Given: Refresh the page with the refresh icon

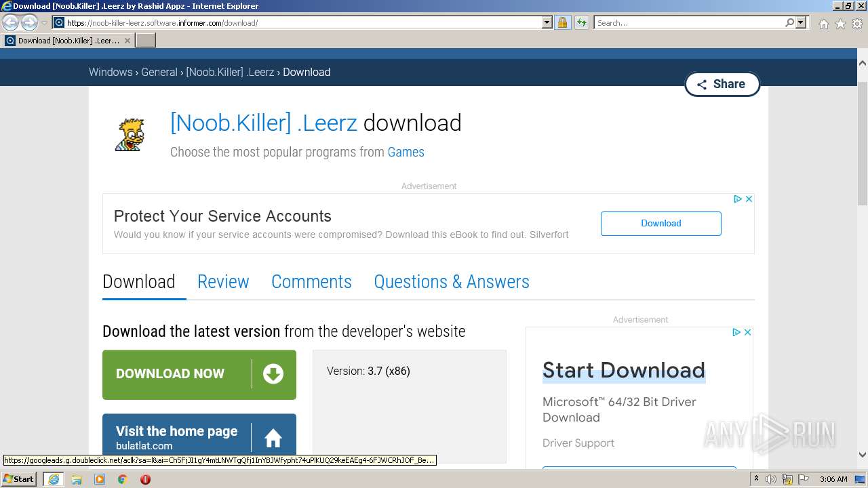Looking at the screenshot, I should tap(581, 22).
